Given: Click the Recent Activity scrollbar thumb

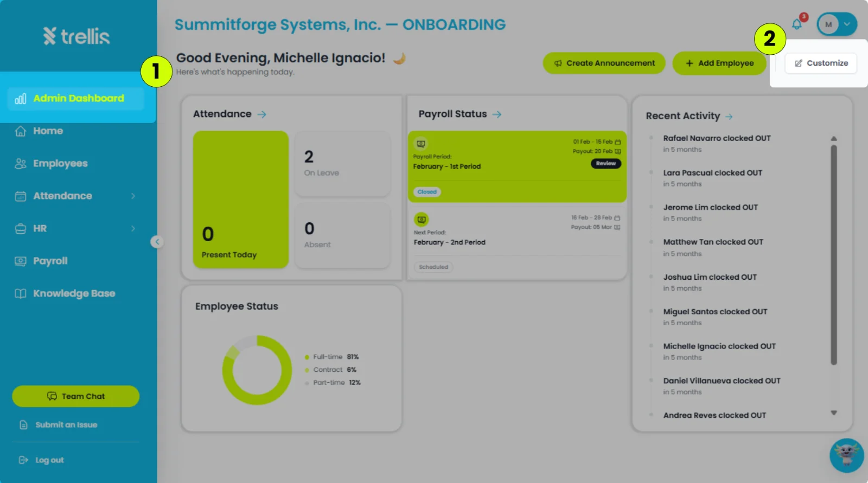Looking at the screenshot, I should pyautogui.click(x=834, y=255).
